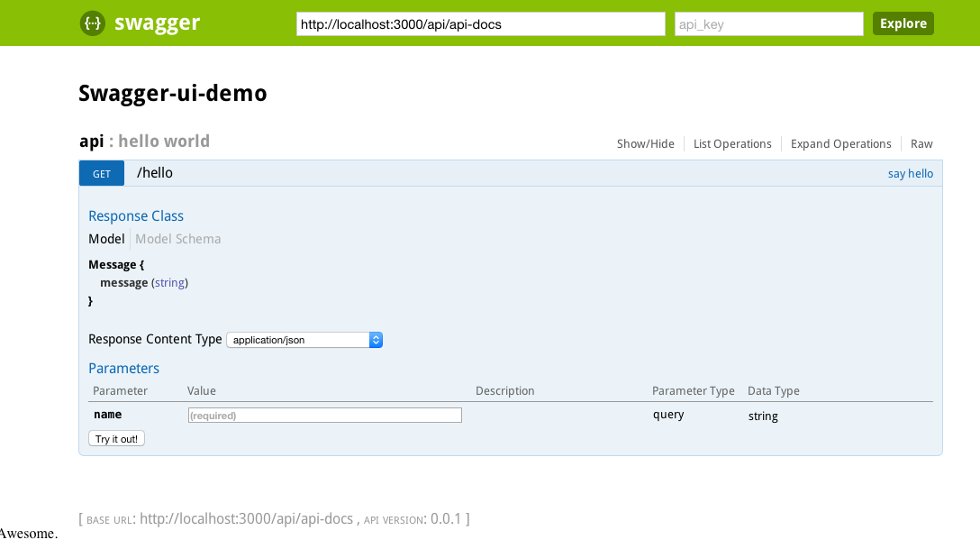Click the 'string' type in Message model

tap(169, 283)
